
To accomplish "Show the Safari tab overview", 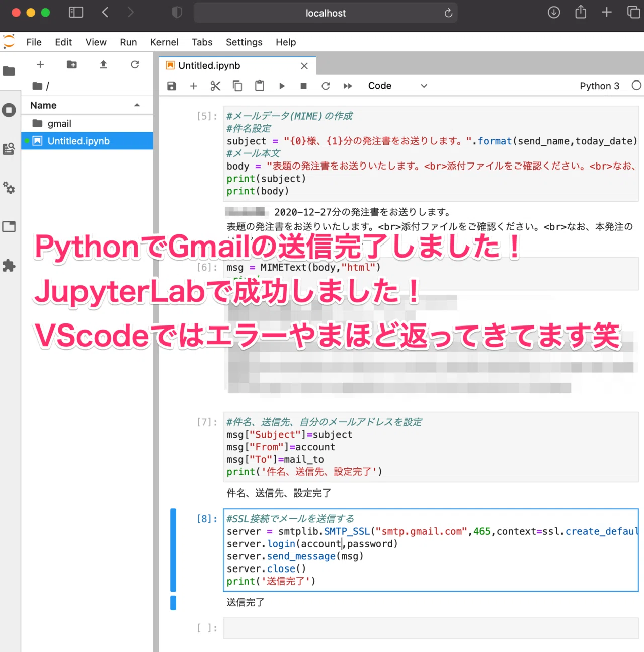I will 633,13.
